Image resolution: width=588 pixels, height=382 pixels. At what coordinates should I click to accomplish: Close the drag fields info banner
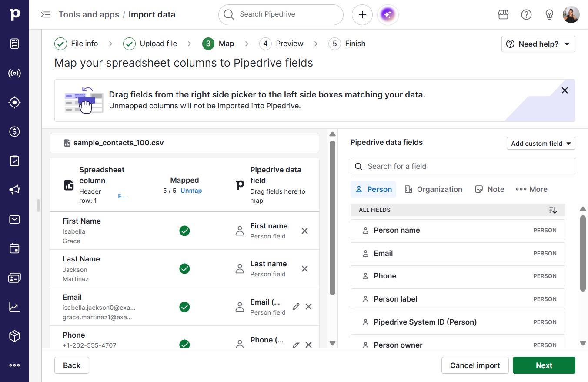click(x=565, y=90)
